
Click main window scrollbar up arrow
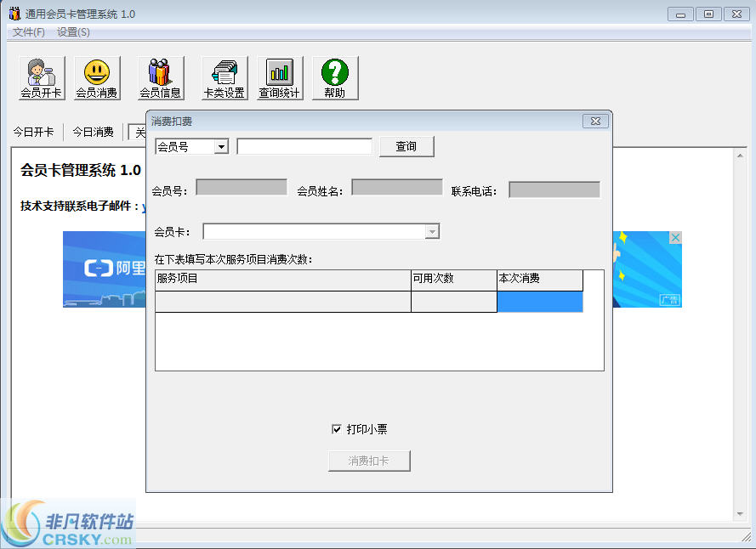pos(740,156)
